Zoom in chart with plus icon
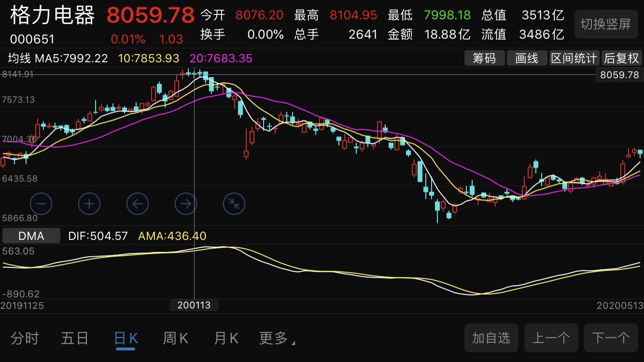Screen dimensions: 644x362 (89, 204)
